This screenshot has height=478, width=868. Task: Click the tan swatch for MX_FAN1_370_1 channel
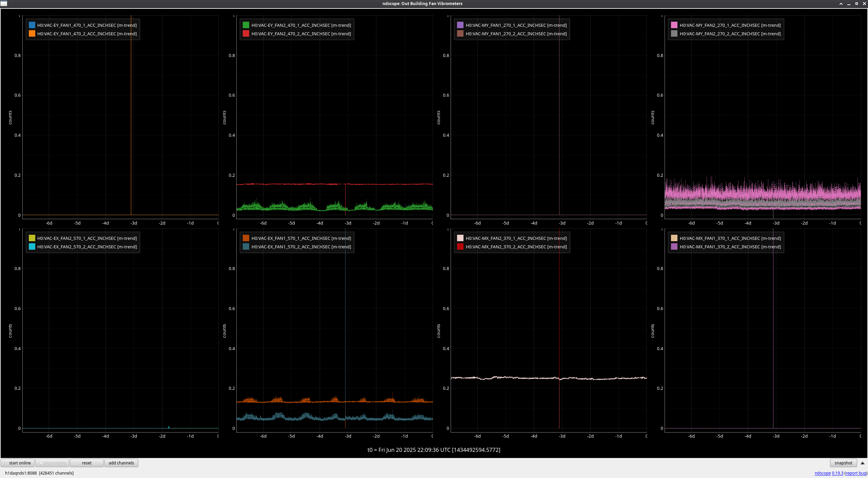[674, 238]
